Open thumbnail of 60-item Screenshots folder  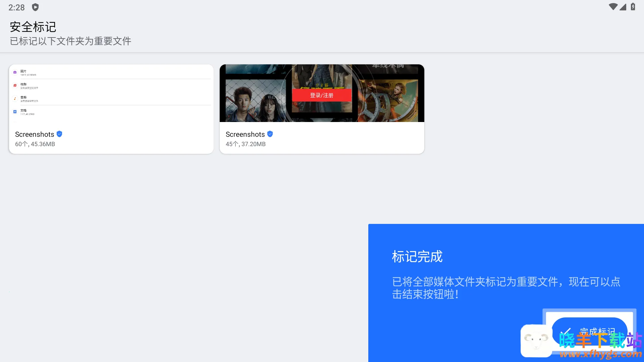[111, 94]
